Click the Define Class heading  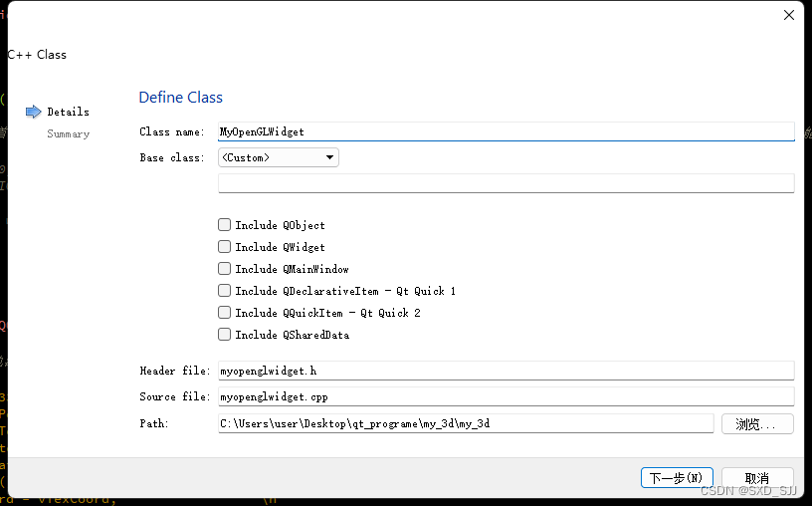click(180, 98)
